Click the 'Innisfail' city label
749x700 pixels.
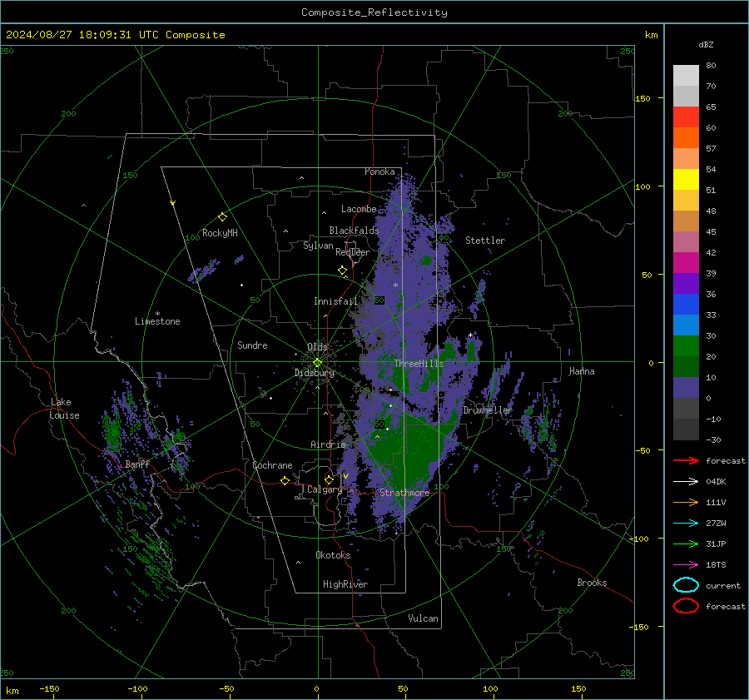[335, 301]
